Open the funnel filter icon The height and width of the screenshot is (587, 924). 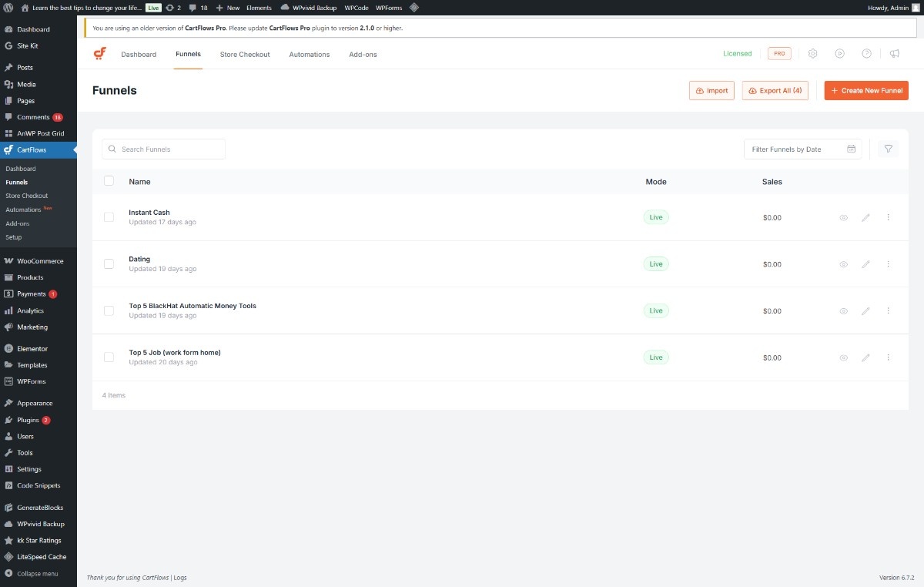click(x=888, y=149)
